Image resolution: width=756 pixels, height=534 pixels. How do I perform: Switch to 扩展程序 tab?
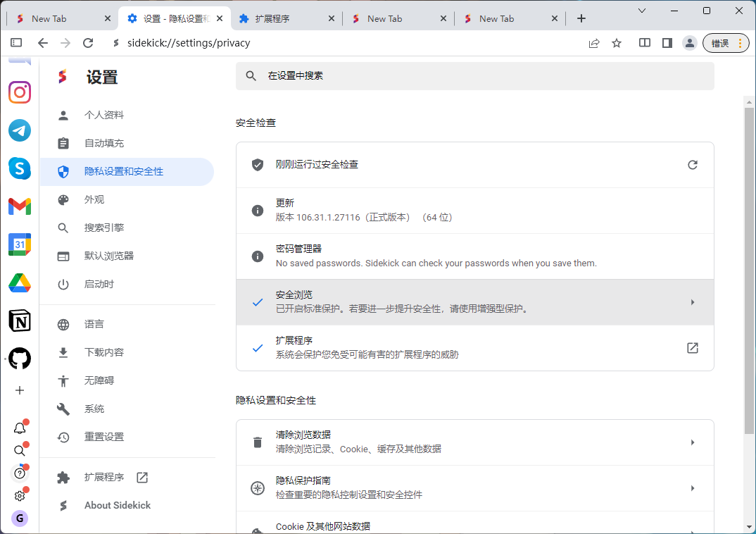click(286, 18)
